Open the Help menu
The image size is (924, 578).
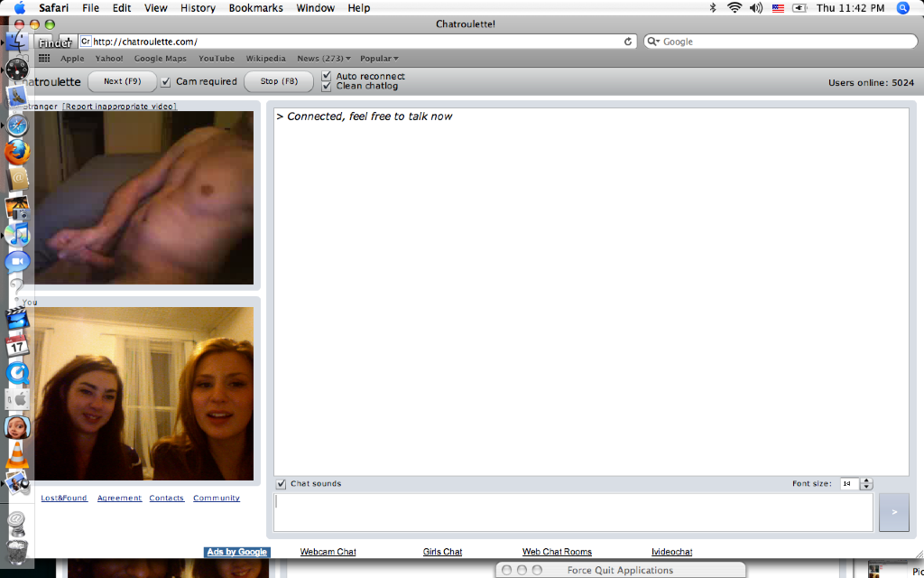[x=359, y=7]
